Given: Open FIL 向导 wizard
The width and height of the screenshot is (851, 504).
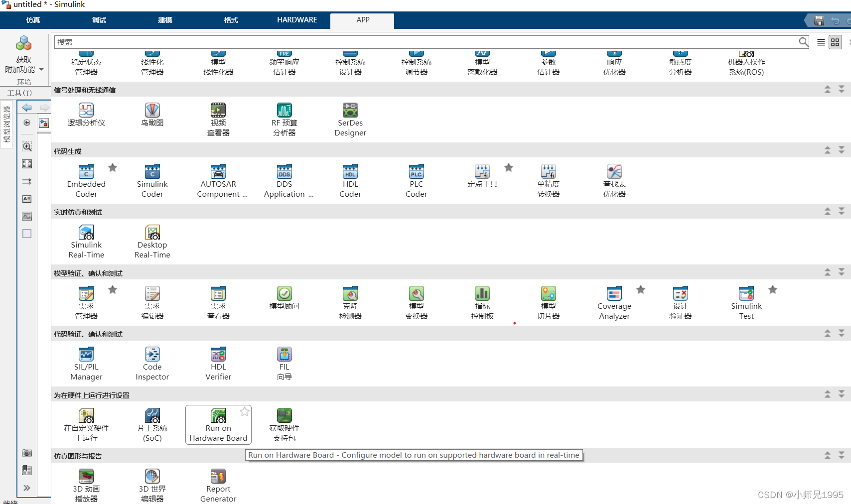Looking at the screenshot, I should [x=284, y=364].
